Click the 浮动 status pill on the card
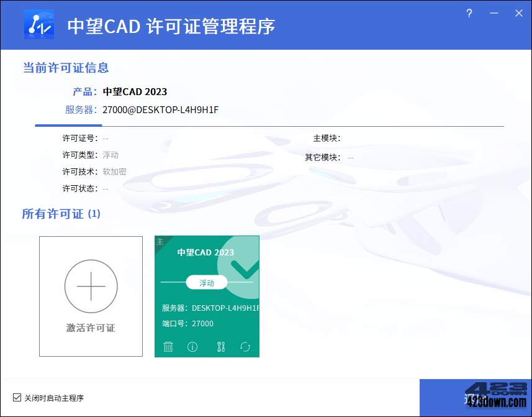532x417 pixels. pos(207,282)
